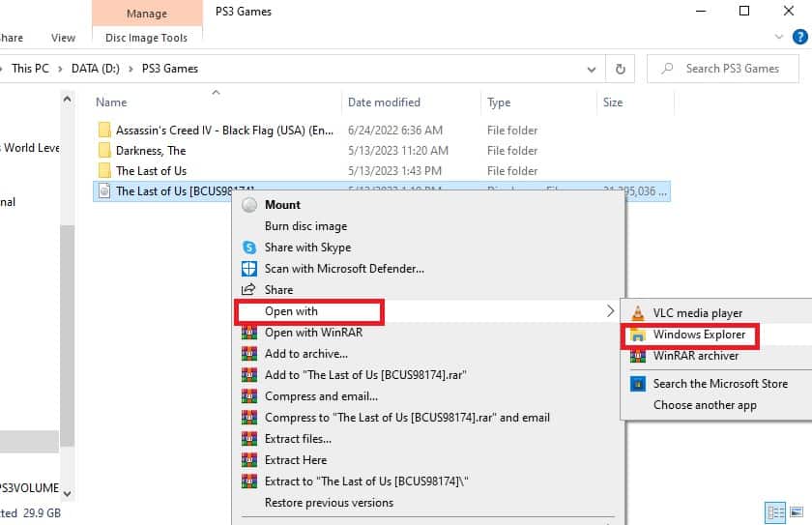812x525 pixels.
Task: Switch to Details view icon
Action: (775, 512)
